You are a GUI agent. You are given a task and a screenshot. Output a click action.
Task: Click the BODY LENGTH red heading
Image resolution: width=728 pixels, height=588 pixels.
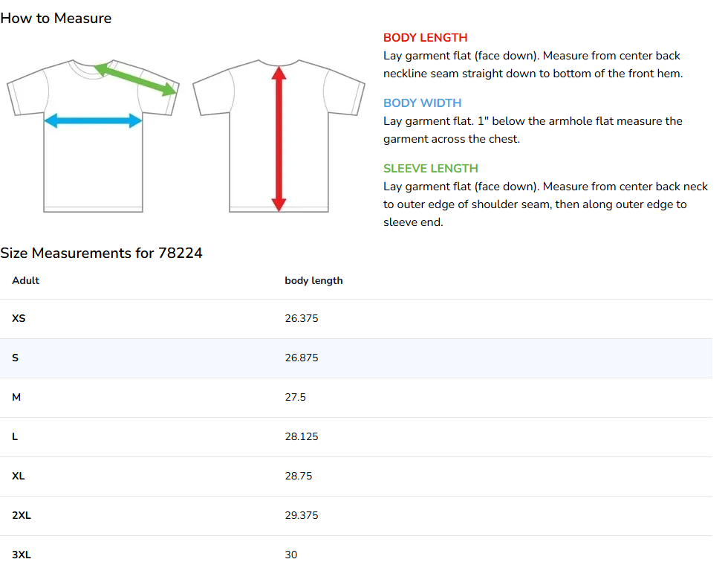point(425,38)
